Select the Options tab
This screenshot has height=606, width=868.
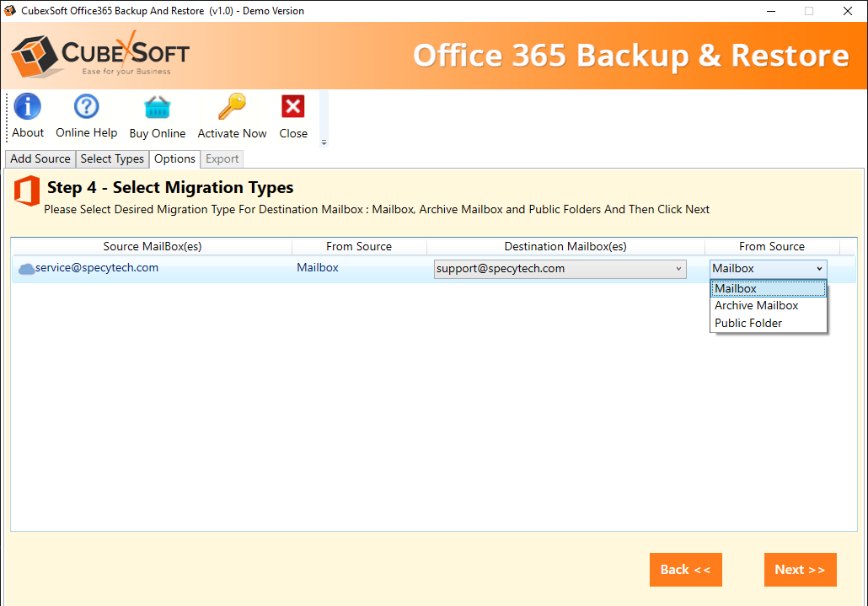[x=174, y=158]
